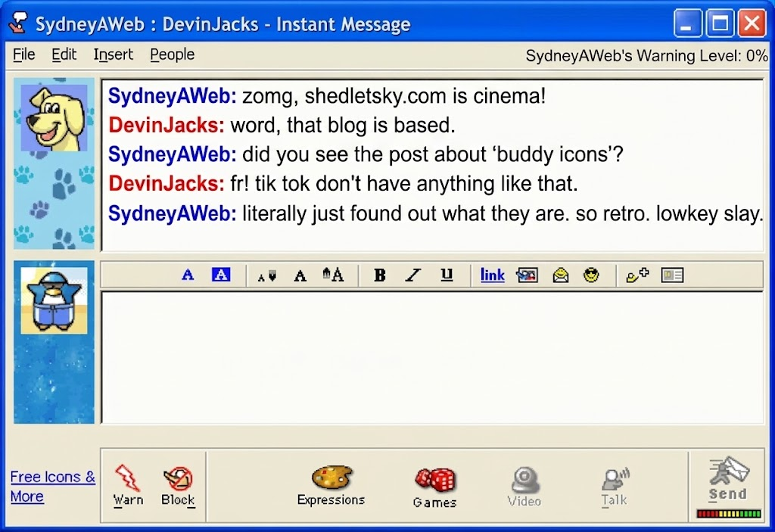
Task: Insert a hyperlink with link button
Action: coord(492,275)
